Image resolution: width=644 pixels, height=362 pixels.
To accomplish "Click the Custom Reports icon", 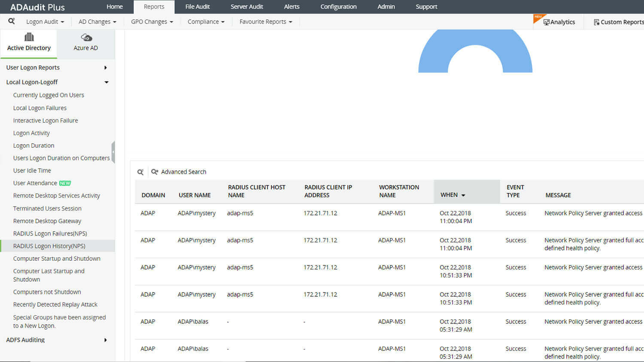I will [596, 22].
